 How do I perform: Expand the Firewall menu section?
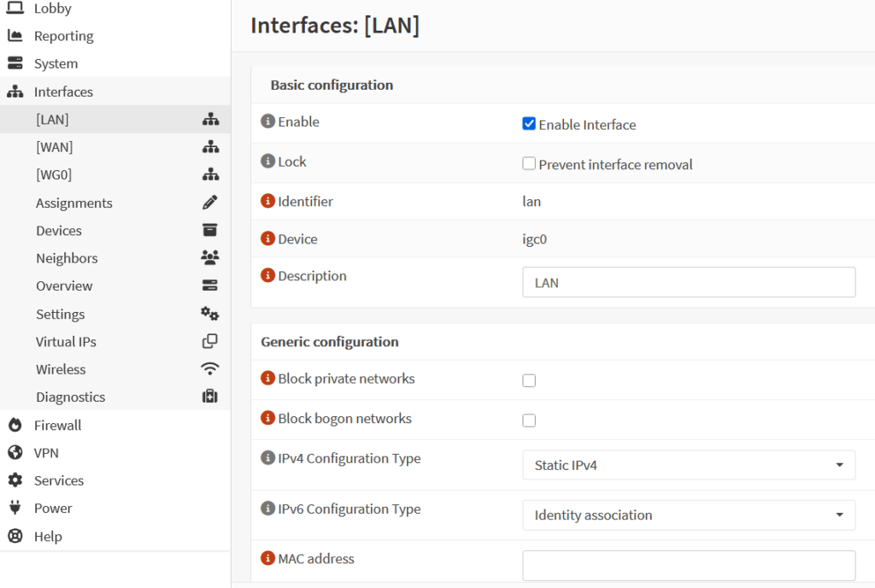click(57, 425)
